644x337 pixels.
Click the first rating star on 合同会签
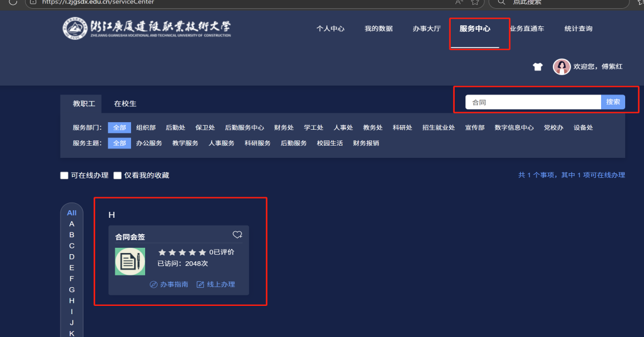(162, 252)
